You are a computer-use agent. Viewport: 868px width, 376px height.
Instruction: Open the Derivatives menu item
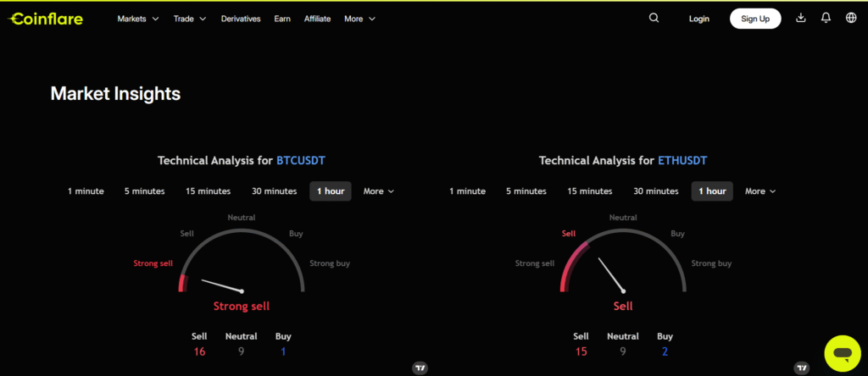click(241, 19)
